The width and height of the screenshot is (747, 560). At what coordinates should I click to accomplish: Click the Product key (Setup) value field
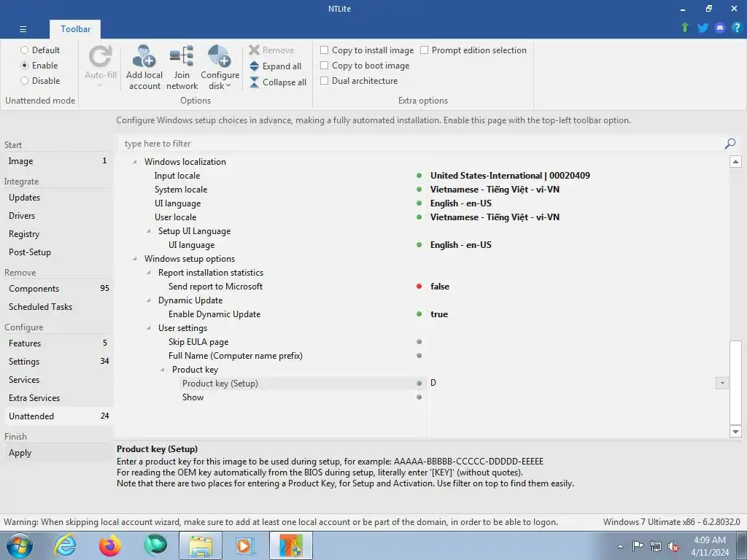click(x=572, y=383)
